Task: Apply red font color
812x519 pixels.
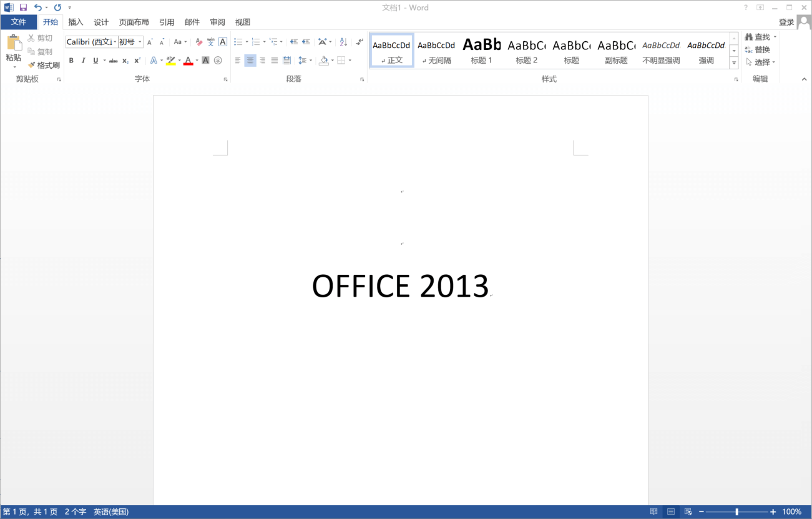Action: point(188,61)
